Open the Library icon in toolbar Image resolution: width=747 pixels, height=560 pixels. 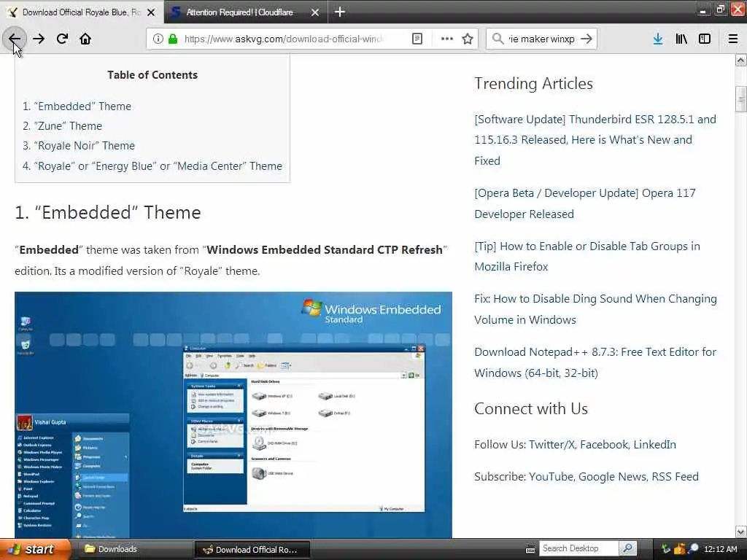coord(681,39)
